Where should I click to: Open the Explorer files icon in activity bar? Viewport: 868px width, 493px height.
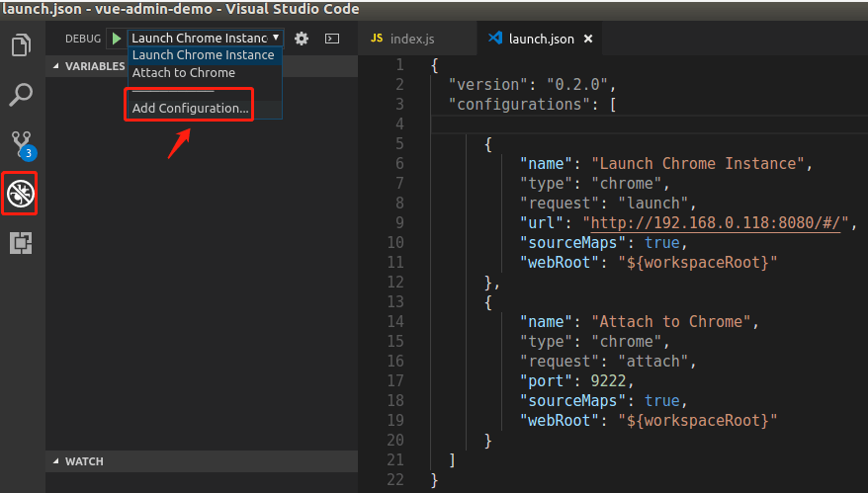(21, 45)
